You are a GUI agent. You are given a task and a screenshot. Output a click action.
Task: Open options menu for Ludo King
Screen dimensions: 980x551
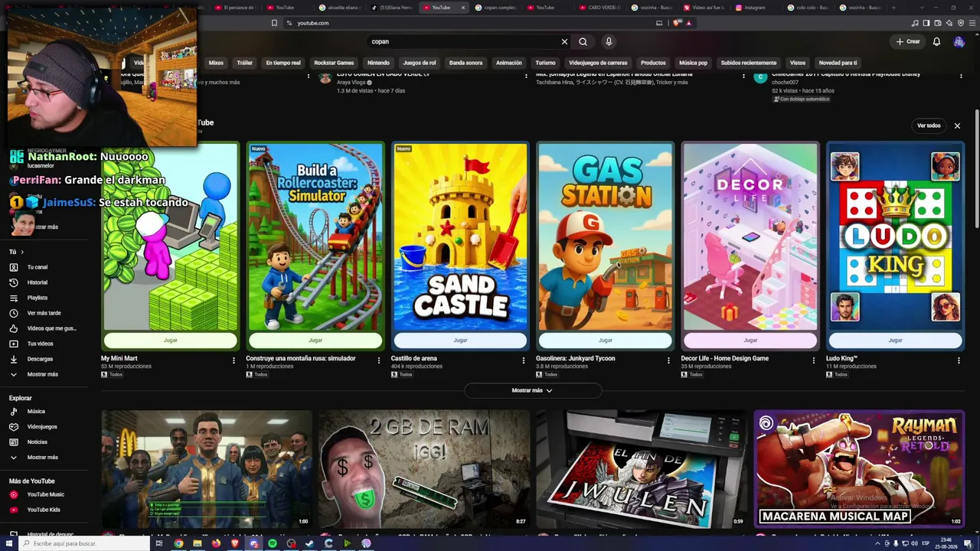click(959, 360)
